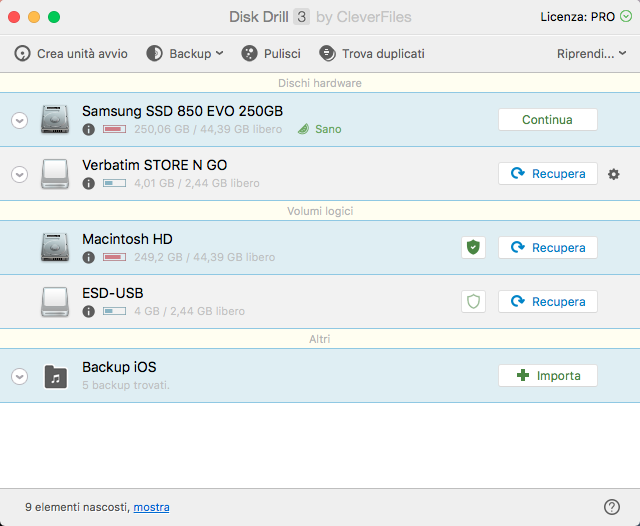The width and height of the screenshot is (640, 526).
Task: Select the Samsung SSD 850 EVO 250GB name
Action: 182,111
